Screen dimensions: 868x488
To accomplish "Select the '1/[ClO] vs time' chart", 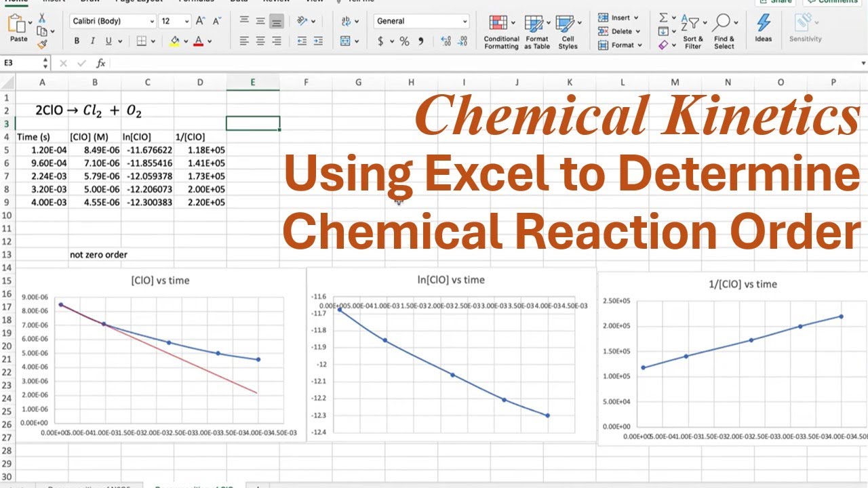I will 732,359.
